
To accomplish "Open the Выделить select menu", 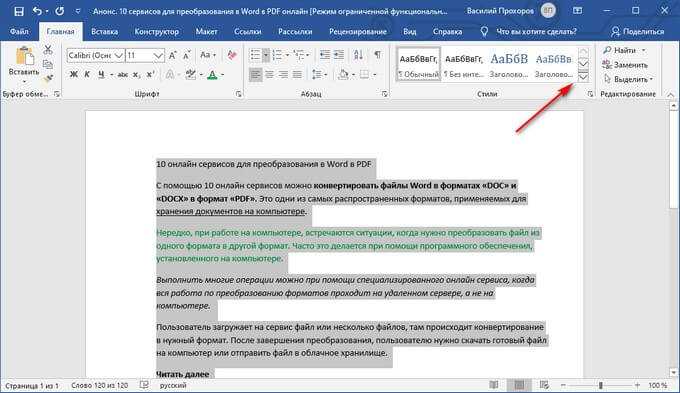I will coord(628,79).
